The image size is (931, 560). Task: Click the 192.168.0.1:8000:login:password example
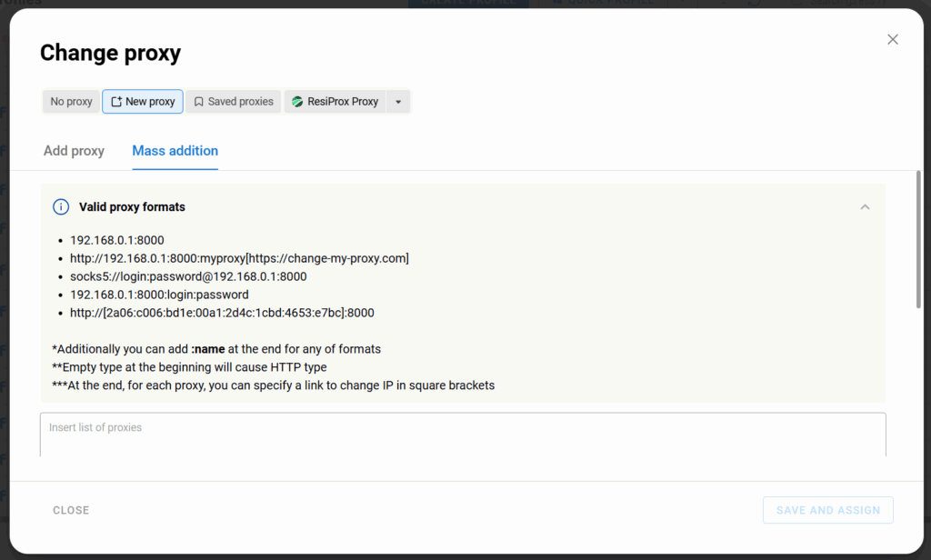pos(159,295)
